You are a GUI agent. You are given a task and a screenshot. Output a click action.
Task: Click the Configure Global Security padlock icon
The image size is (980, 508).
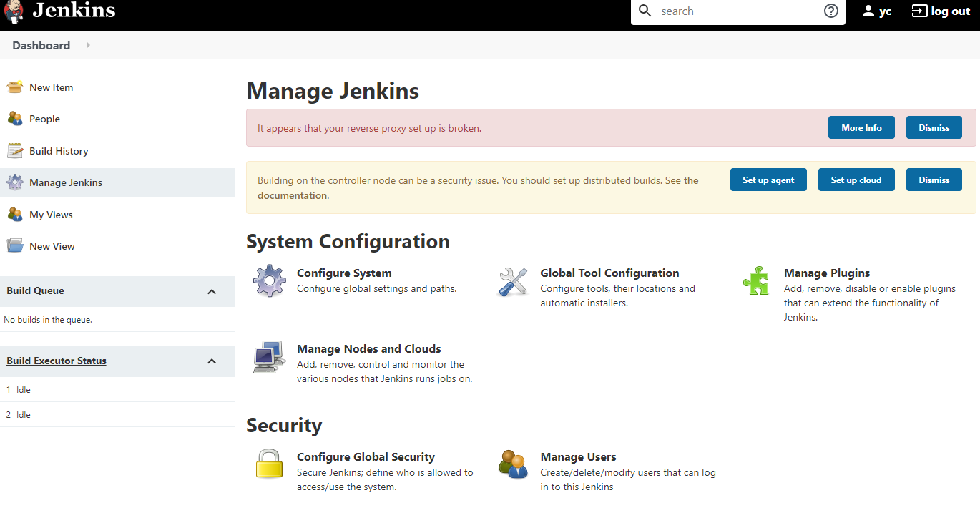270,464
